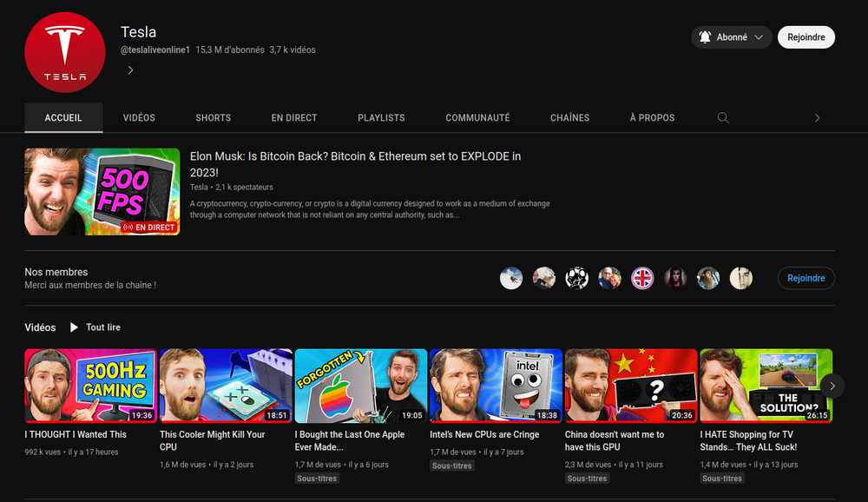
Task: Open the VIDÉOS tab
Action: point(139,117)
